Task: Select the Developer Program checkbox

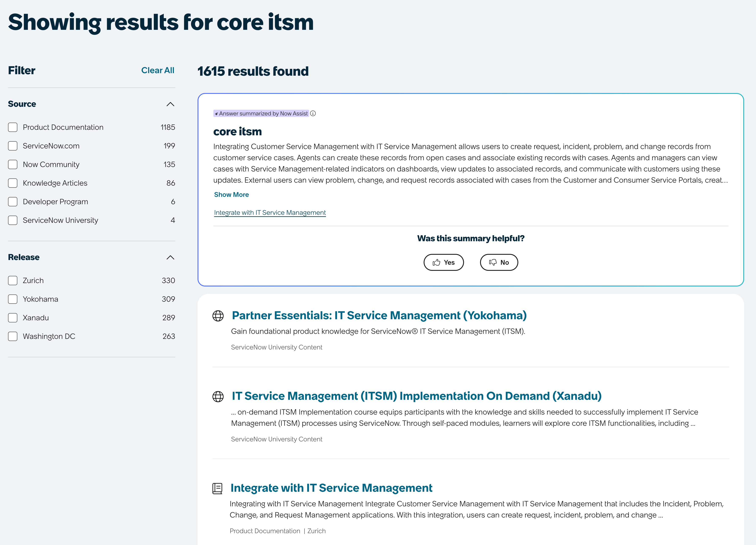Action: pyautogui.click(x=13, y=201)
